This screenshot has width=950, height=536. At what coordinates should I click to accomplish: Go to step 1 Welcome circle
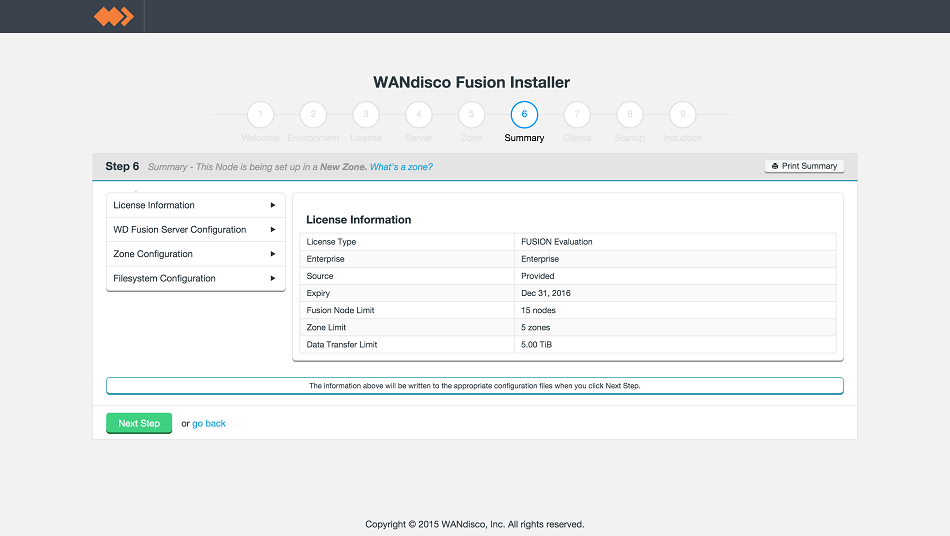pos(261,114)
